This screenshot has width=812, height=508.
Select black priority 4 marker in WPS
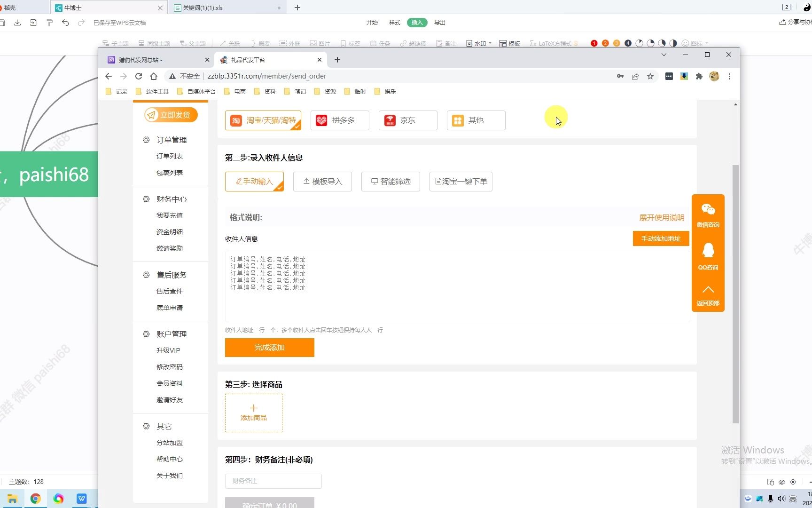click(628, 43)
